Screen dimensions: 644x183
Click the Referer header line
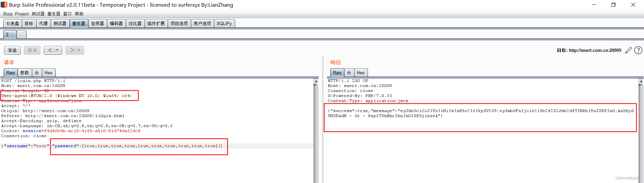(63, 116)
